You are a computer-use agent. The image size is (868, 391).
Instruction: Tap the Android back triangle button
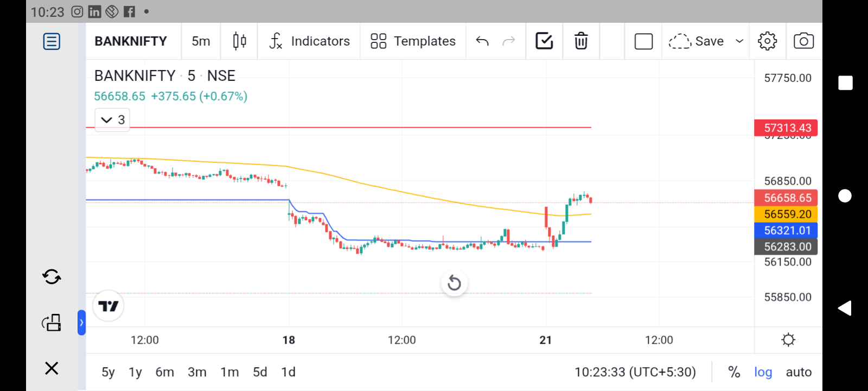click(845, 308)
